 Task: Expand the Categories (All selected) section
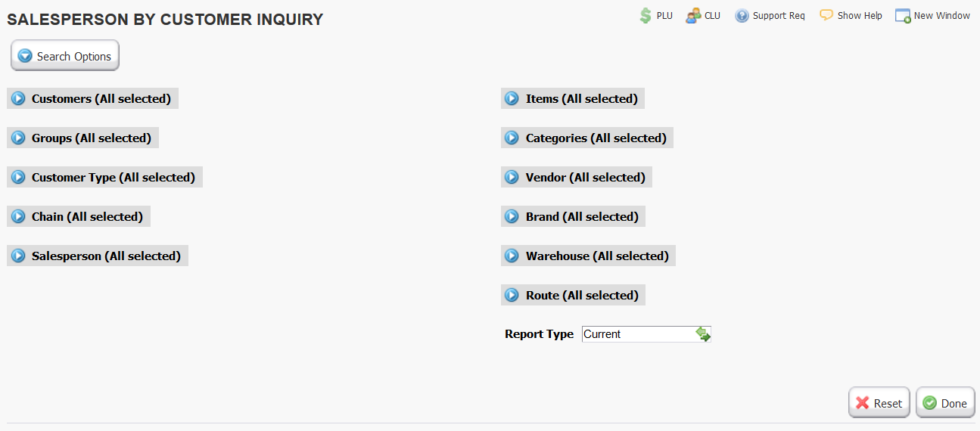(587, 138)
